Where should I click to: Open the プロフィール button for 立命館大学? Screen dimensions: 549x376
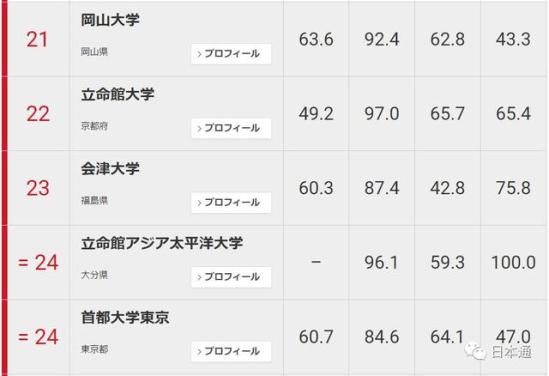click(231, 128)
